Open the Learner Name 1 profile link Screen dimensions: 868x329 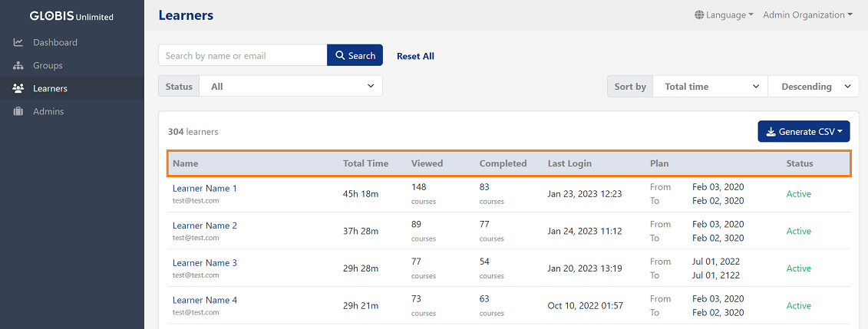coord(205,188)
